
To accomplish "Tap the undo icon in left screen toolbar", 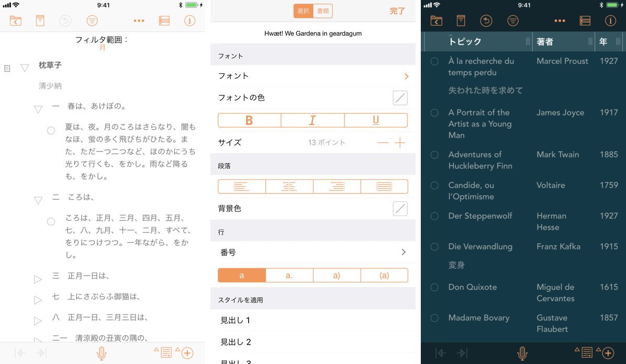I will 65,20.
